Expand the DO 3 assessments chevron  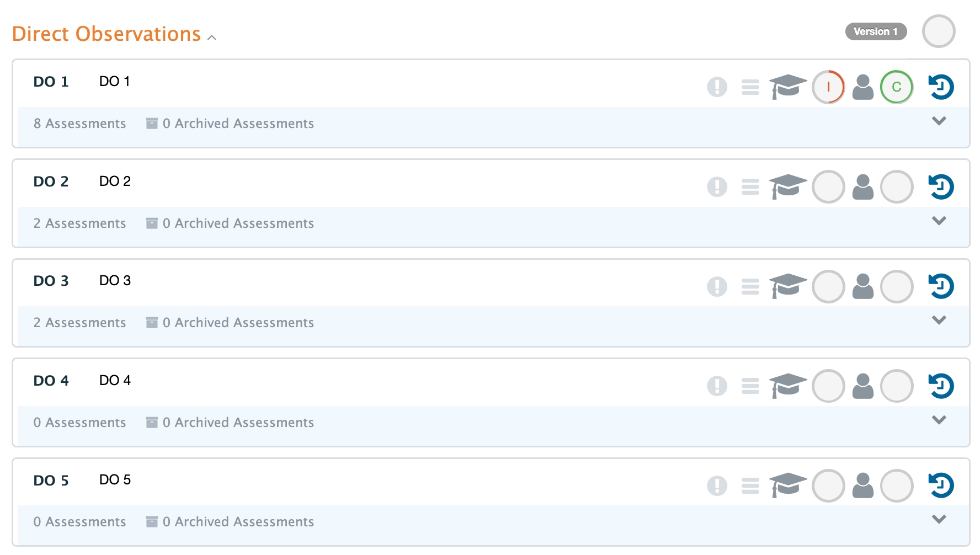939,320
